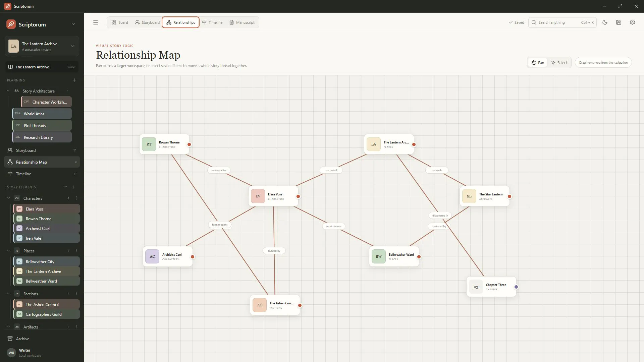Add a new story element plus icon
The width and height of the screenshot is (644, 362).
click(73, 187)
